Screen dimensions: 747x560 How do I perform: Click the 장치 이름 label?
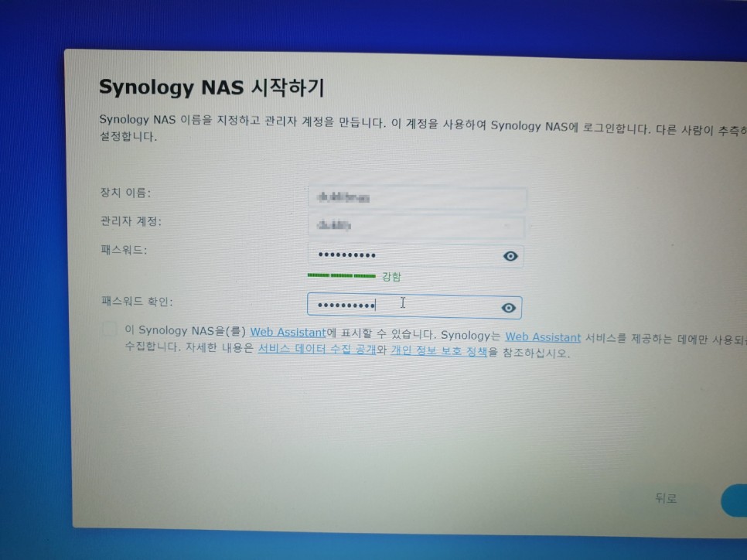(x=125, y=193)
